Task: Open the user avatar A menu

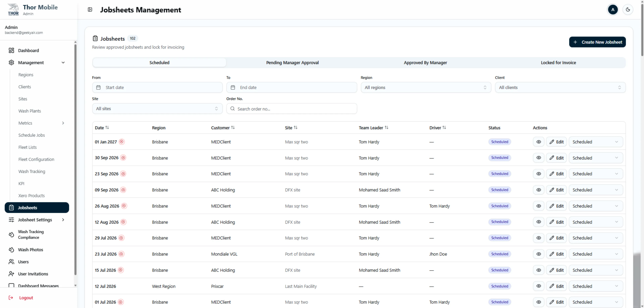Action: [613, 10]
